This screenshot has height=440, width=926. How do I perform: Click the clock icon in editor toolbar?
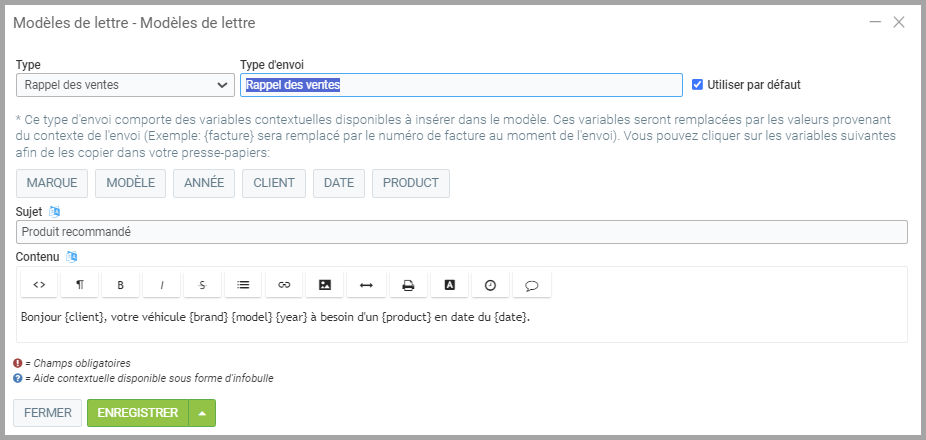[x=490, y=285]
